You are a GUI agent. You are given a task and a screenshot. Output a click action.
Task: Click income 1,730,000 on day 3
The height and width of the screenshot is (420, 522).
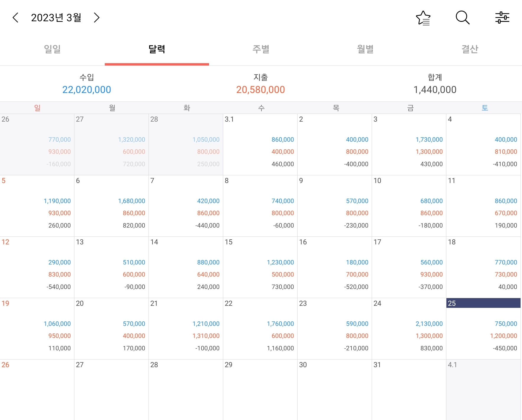tap(429, 140)
